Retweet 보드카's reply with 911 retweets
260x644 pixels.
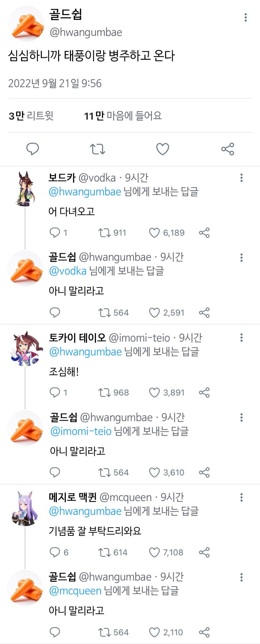point(104,233)
